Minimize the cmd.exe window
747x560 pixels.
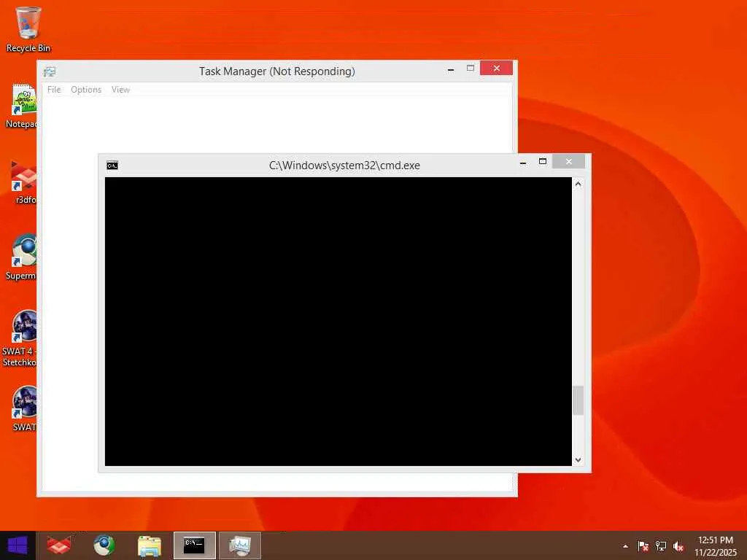(523, 163)
